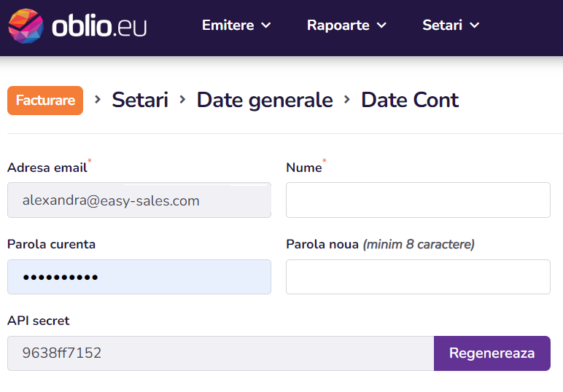Expand the Emitere dropdown chevron
Image resolution: width=563 pixels, height=392 pixels.
click(266, 26)
